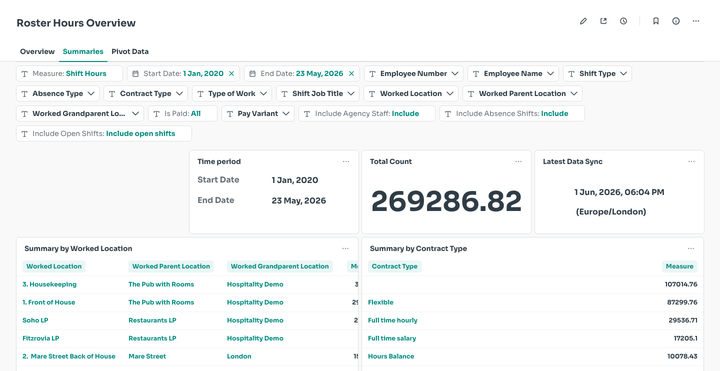Sort by Worked Grandparent Location column header
Viewport: 720px width, 371px height.
[280, 266]
